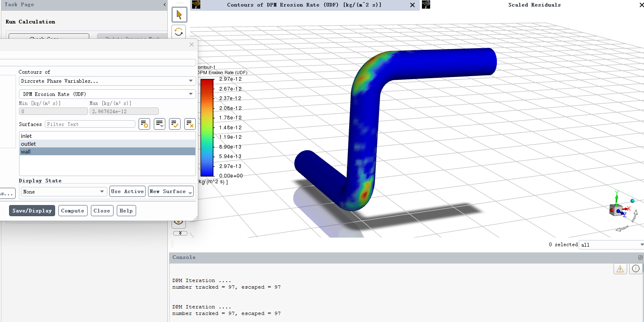Click the toggle selection tree view icon
Screen dimensions: 644x322
(144, 124)
